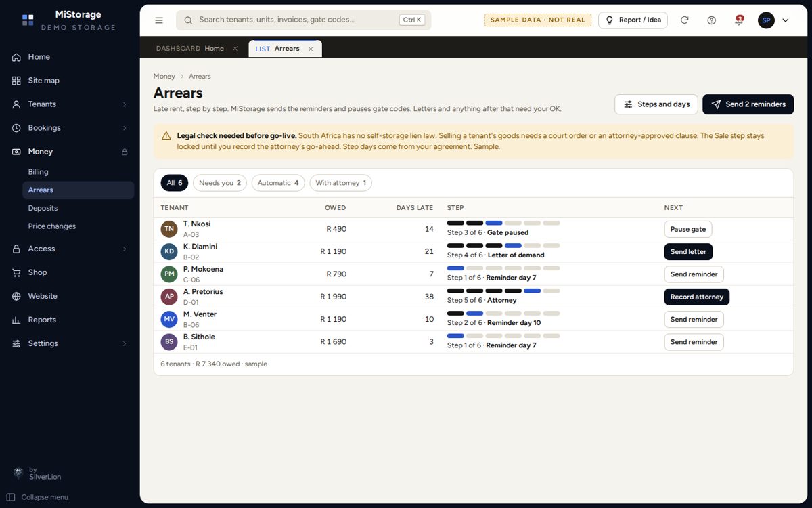812x508 pixels.
Task: Click Report / Idea button
Action: pos(633,20)
